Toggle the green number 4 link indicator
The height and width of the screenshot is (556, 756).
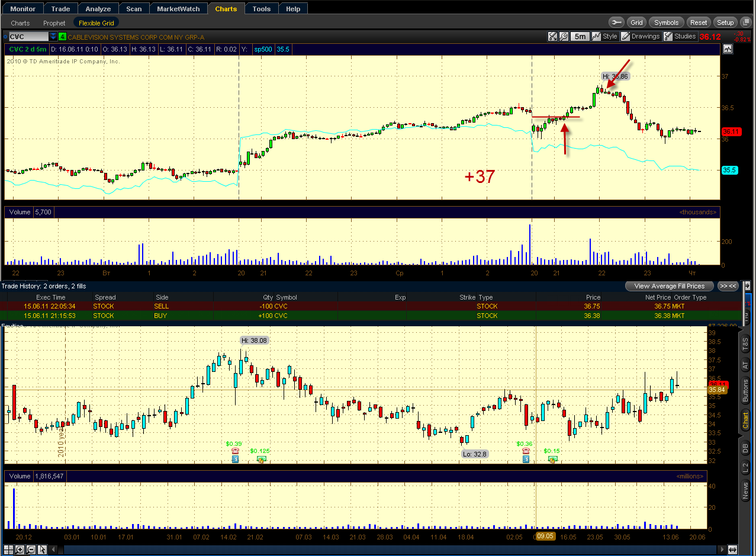click(62, 37)
